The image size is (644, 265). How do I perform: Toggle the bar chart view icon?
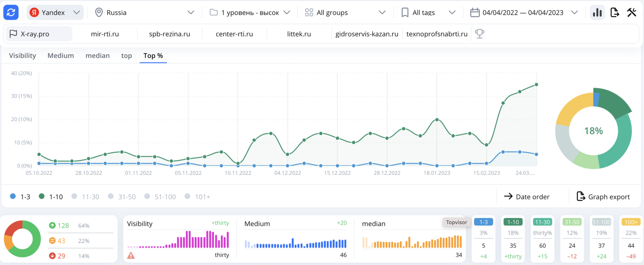pyautogui.click(x=597, y=13)
